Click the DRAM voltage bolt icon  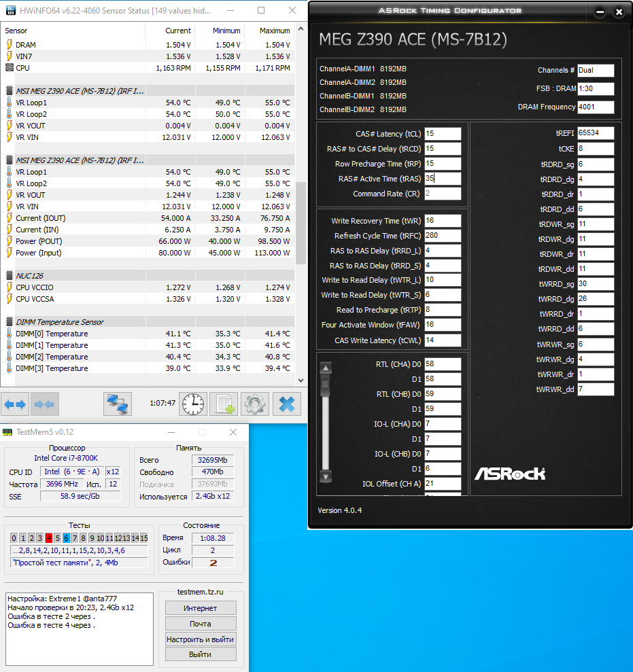click(x=9, y=45)
